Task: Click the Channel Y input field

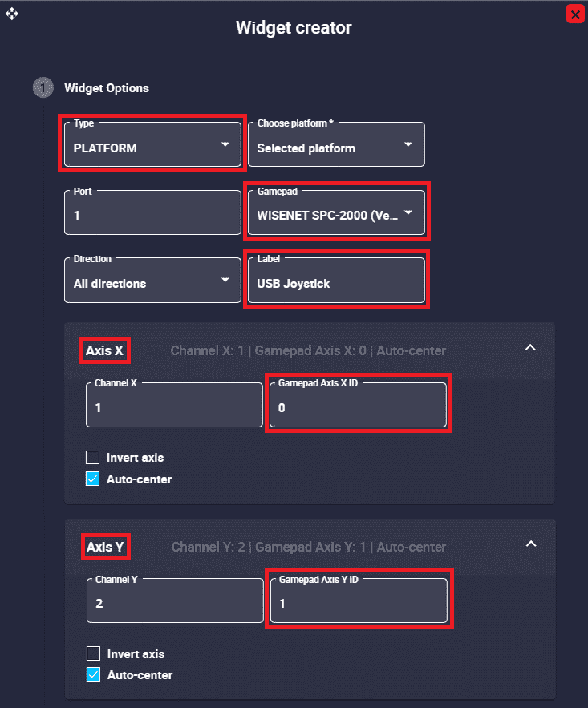Action: [174, 601]
